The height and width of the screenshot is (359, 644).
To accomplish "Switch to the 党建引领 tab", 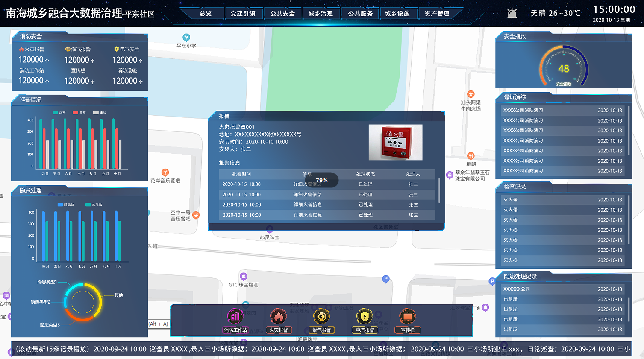I will click(x=243, y=14).
